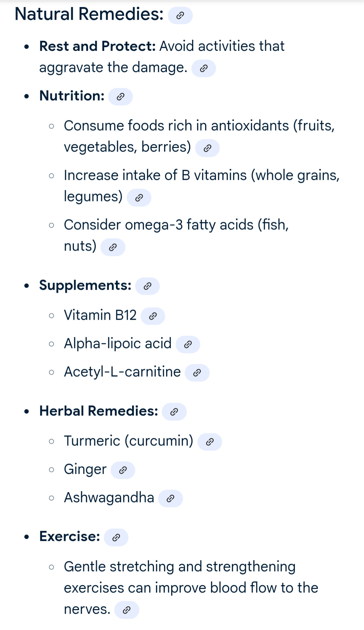Open source link after 'nuts)'
Image resolution: width=364 pixels, height=630 pixels.
(113, 247)
